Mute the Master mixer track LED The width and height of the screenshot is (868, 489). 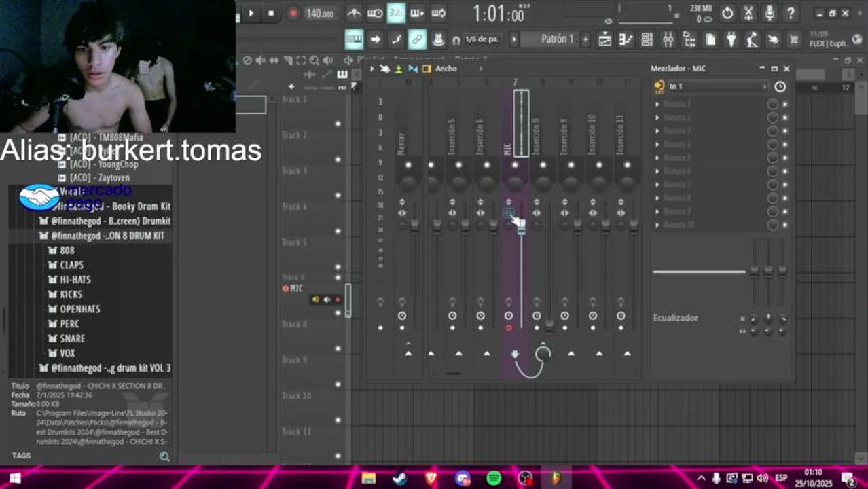[x=408, y=165]
